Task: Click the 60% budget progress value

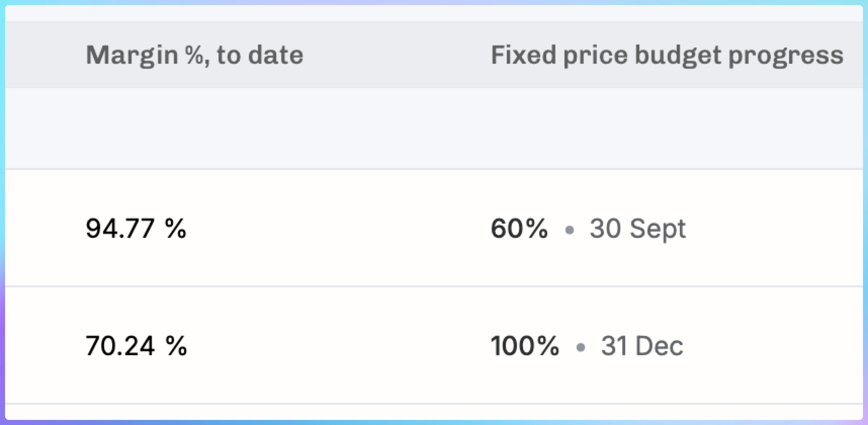Action: click(519, 228)
